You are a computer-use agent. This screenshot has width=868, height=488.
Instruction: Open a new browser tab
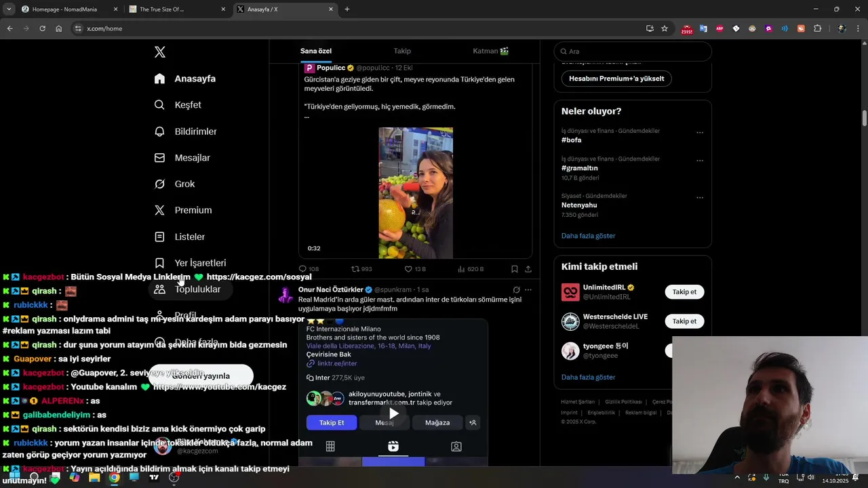347,9
